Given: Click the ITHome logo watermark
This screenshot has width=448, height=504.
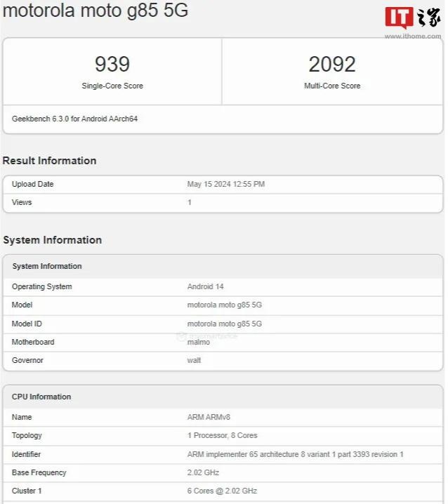Looking at the screenshot, I should pos(412,18).
